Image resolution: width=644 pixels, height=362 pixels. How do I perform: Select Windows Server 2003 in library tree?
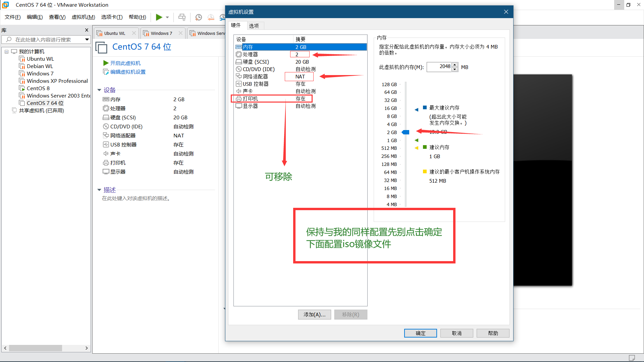pos(55,96)
